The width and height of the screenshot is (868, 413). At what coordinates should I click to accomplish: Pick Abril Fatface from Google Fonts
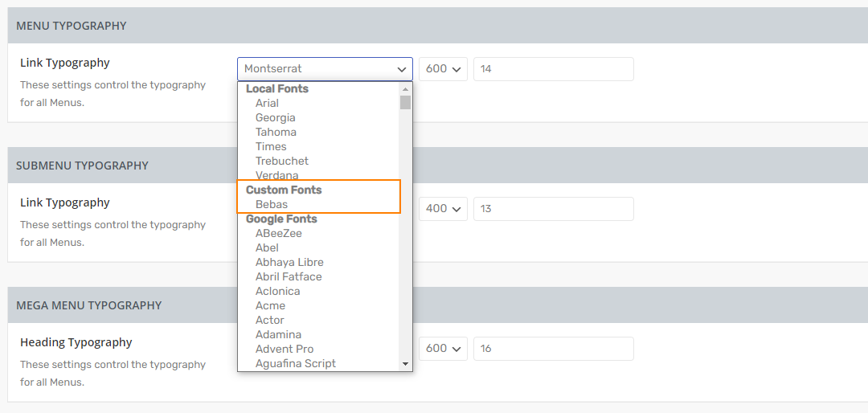[289, 276]
